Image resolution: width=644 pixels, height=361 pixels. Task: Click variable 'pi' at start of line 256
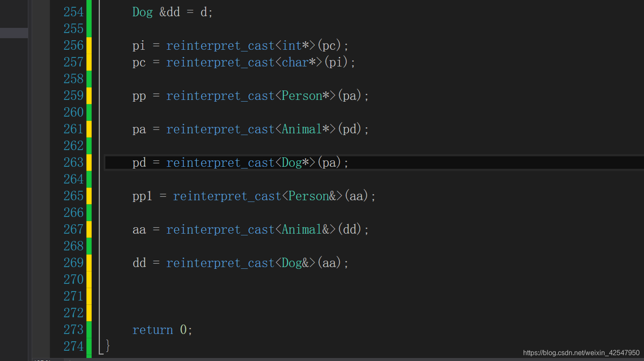click(139, 46)
